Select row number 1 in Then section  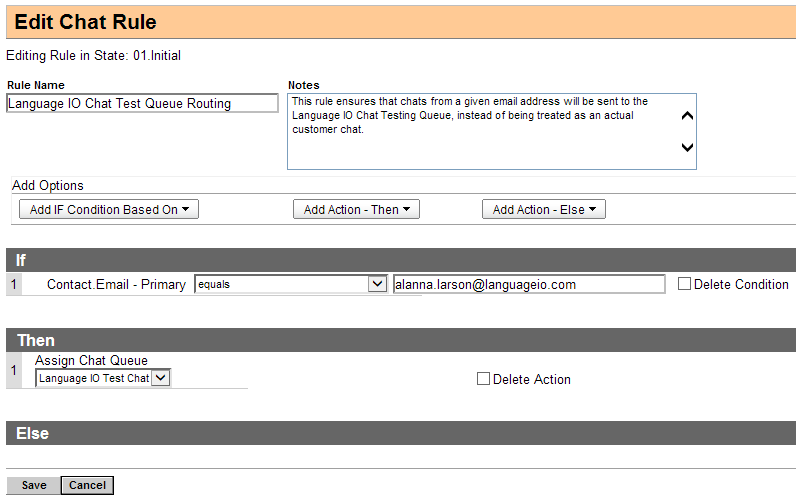(x=14, y=370)
